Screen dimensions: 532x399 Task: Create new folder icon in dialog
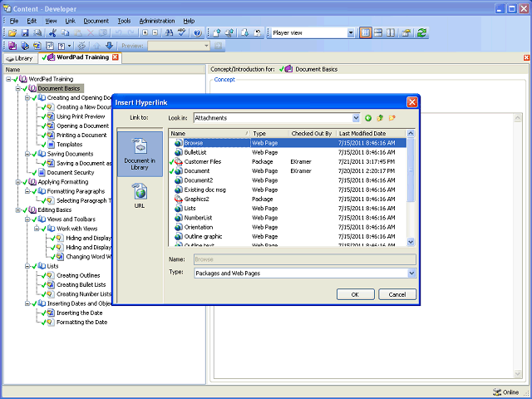392,118
